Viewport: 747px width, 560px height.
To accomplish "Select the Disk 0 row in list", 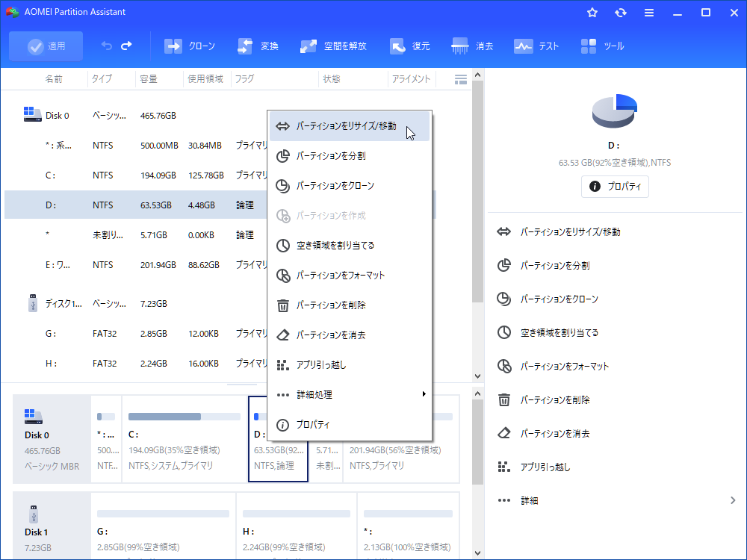I will pos(220,116).
